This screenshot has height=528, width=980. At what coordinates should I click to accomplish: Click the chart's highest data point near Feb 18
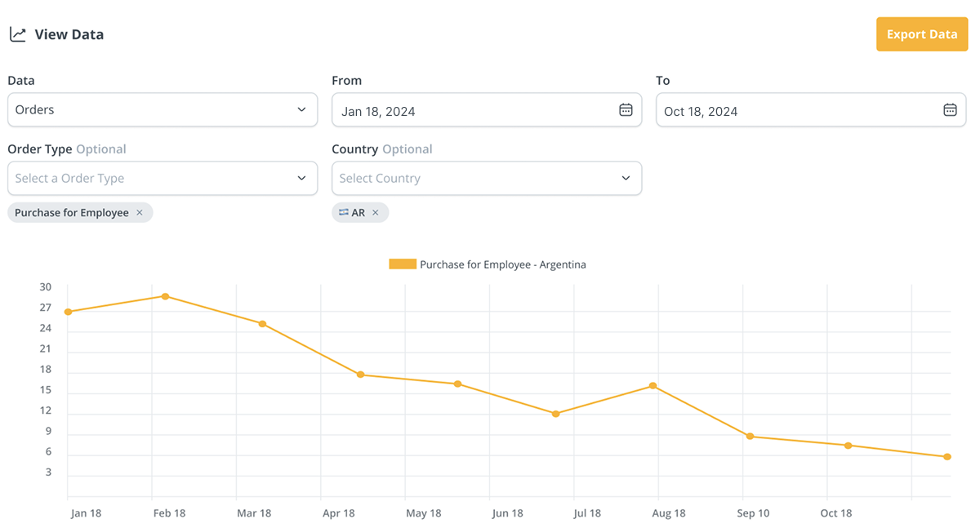point(165,296)
